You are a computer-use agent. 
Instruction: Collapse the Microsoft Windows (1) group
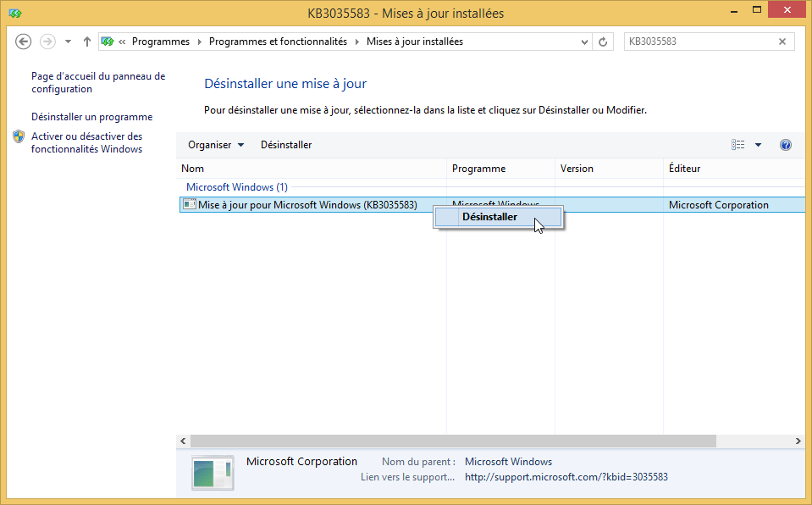(237, 187)
